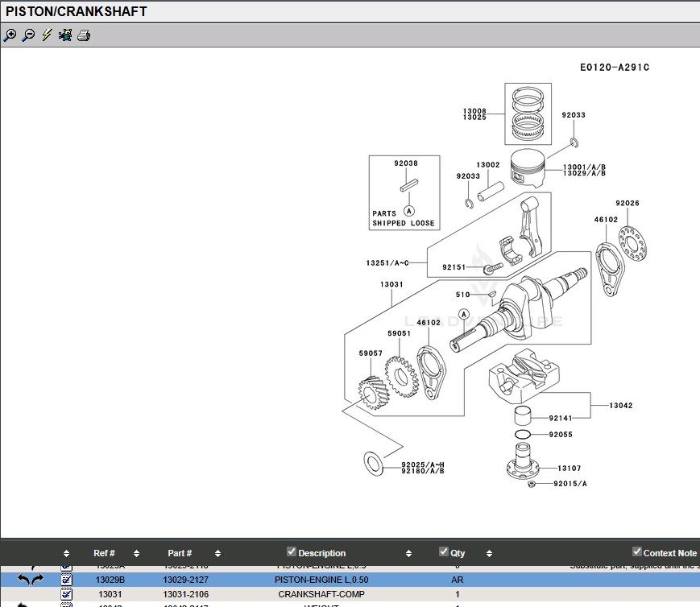Viewport: 700px width, 607px height.
Task: Click the substitution arrows icon in row 13029B
Action: tap(31, 580)
